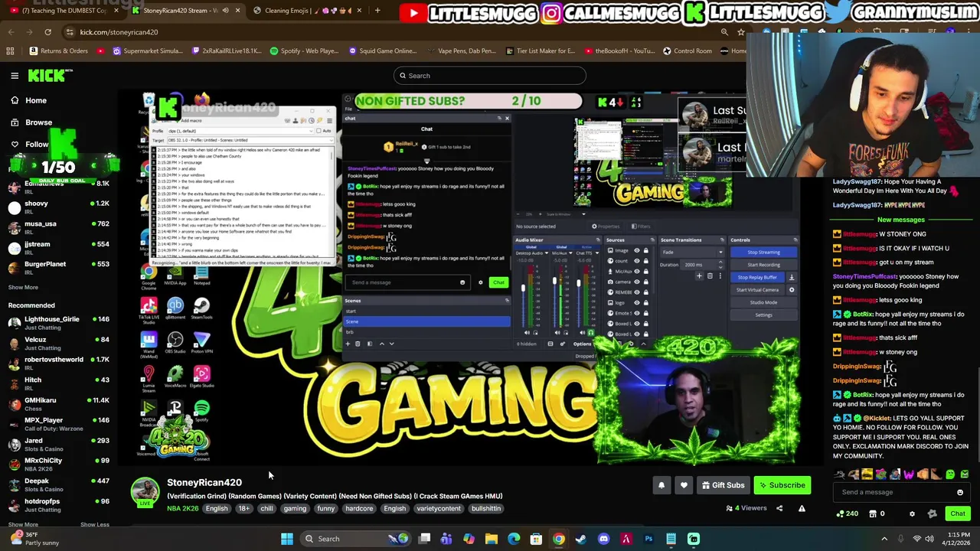Toggle notification bell for StoneyRican420
The image size is (980, 551).
[661, 485]
